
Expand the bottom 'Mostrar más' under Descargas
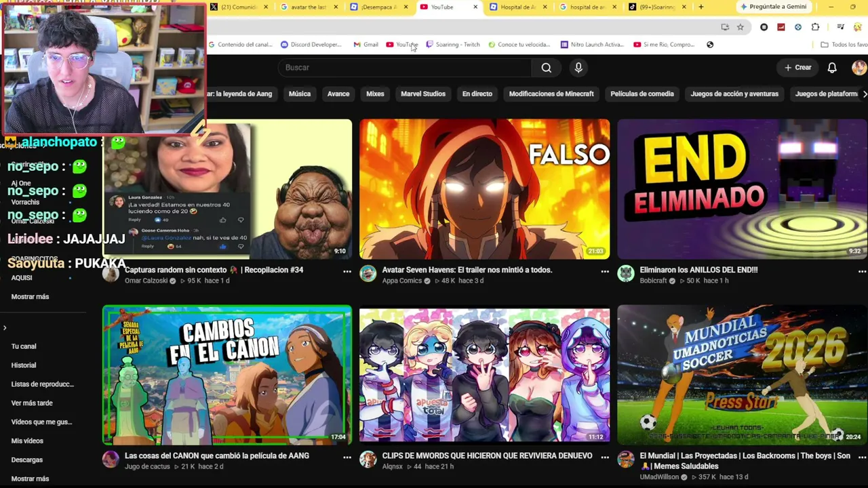(30, 479)
